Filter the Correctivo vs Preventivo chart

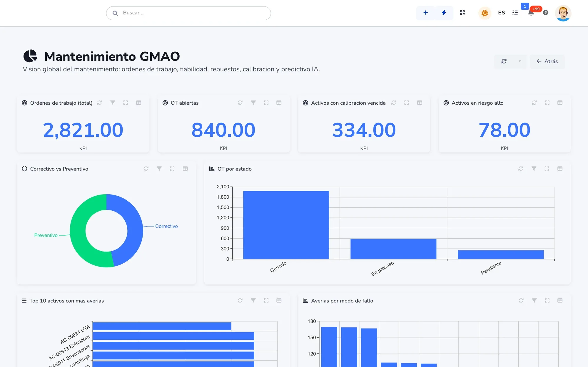point(159,168)
